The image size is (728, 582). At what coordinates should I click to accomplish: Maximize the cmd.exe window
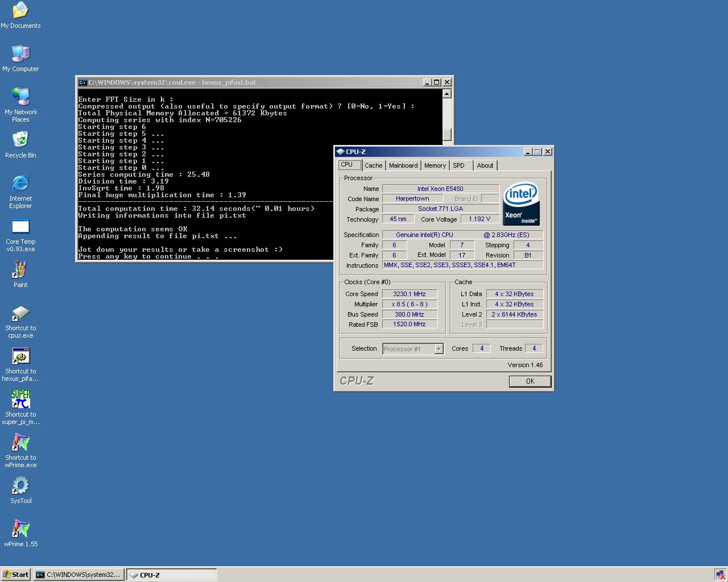click(436, 82)
